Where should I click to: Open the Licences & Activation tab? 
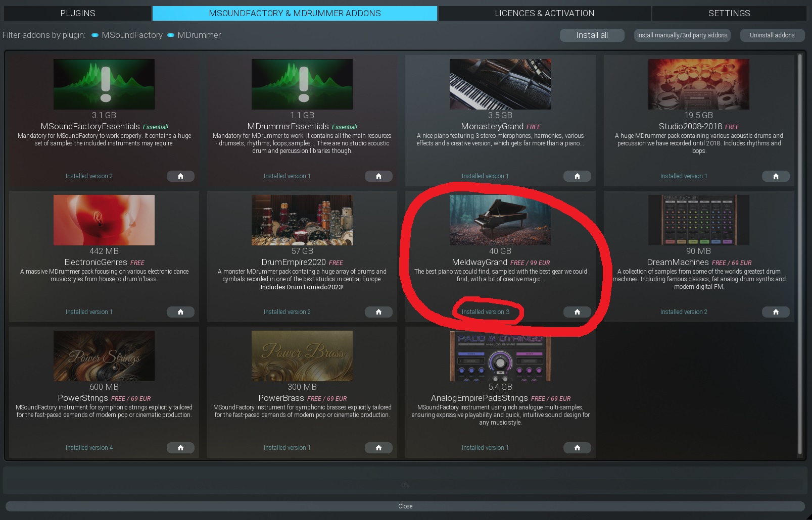(x=544, y=13)
